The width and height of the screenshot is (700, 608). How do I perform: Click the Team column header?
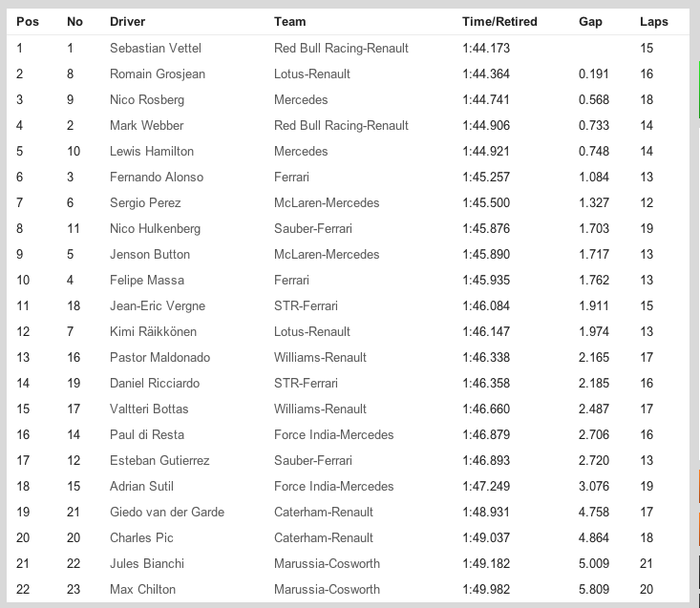click(290, 22)
